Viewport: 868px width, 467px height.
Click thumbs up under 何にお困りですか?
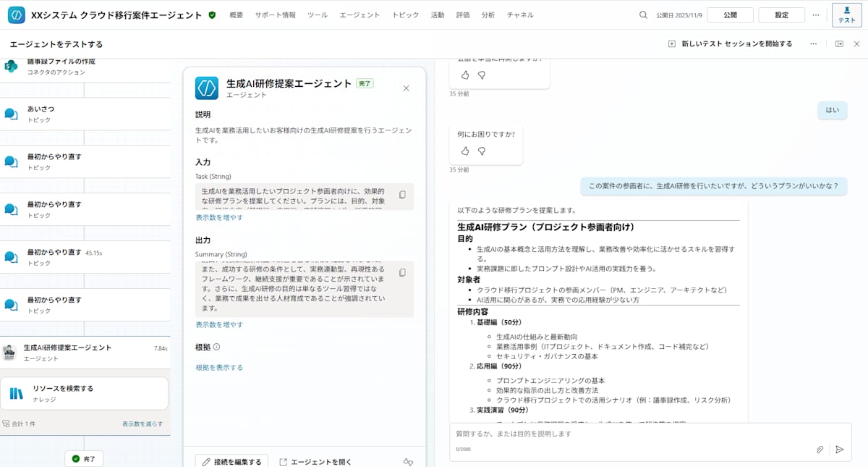click(465, 151)
